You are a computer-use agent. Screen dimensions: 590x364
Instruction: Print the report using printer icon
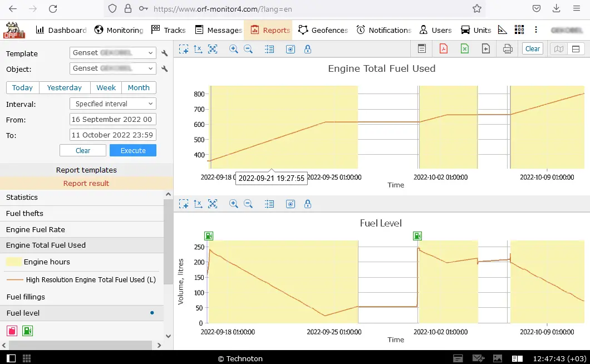(507, 49)
